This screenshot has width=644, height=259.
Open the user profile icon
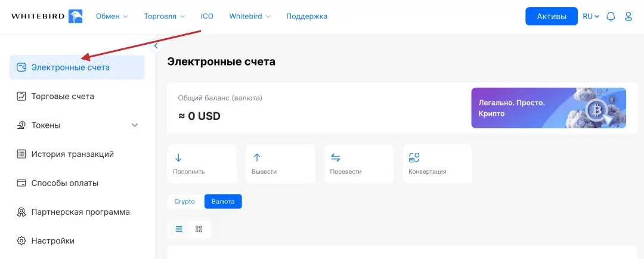pos(628,17)
